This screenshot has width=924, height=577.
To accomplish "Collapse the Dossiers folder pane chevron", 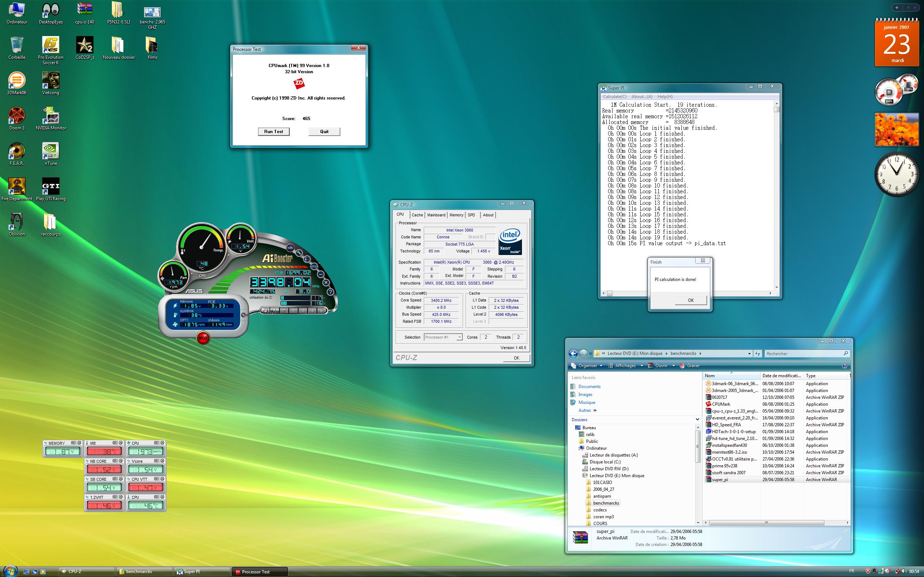I will tap(698, 419).
